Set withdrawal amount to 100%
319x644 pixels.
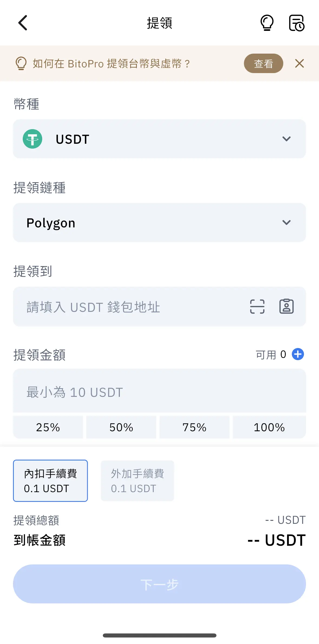(269, 427)
